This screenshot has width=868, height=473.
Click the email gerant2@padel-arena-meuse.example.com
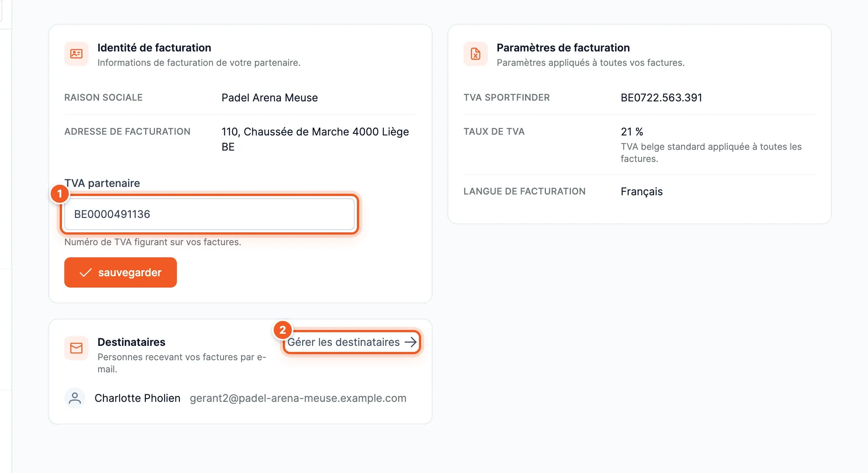pyautogui.click(x=298, y=398)
